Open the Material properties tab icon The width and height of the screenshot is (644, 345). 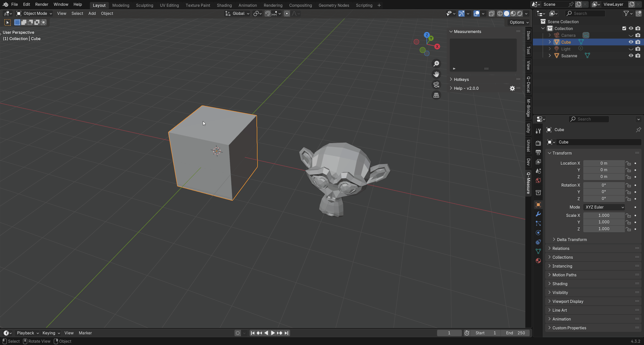click(538, 261)
